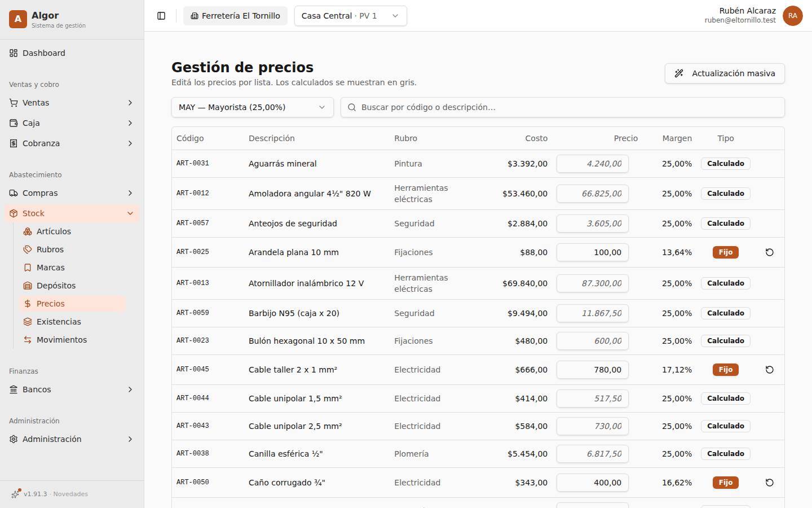Click the 17,12% margin value

[x=677, y=370]
